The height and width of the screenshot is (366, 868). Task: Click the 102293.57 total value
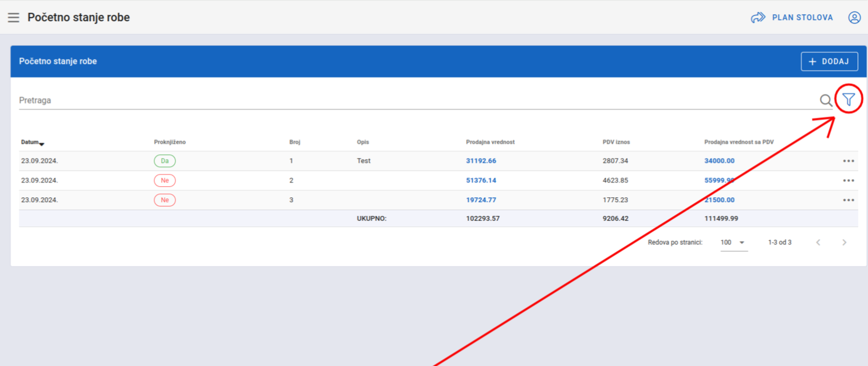coord(483,219)
